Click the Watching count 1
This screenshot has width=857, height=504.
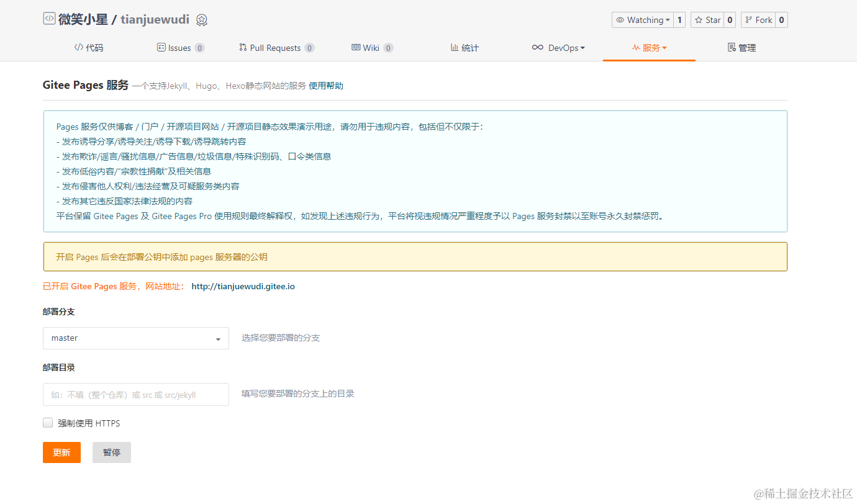pyautogui.click(x=679, y=20)
